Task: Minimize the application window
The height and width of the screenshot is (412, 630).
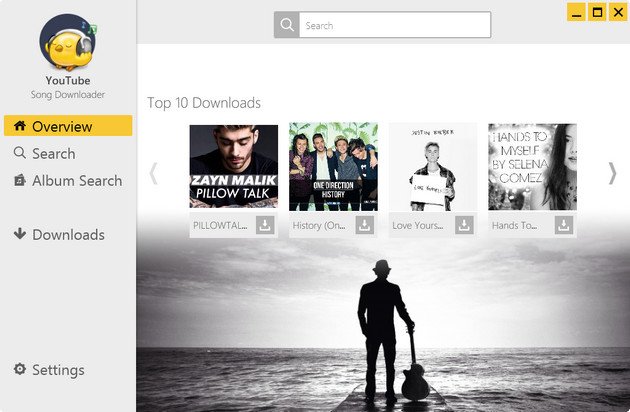Action: (x=577, y=12)
